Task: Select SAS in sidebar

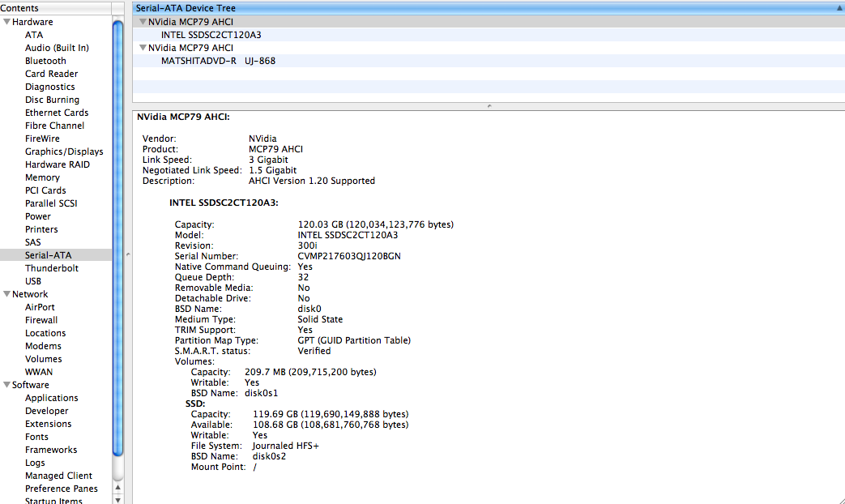Action: pos(33,242)
